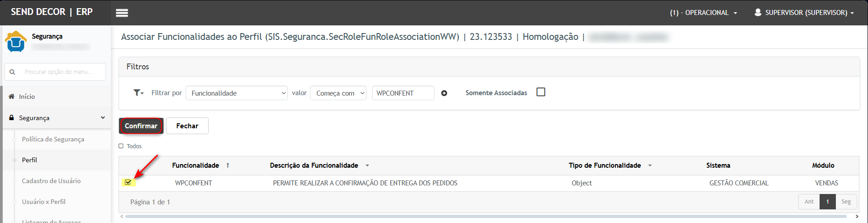
Task: Click the search magnifier icon in sidebar
Action: tap(12, 72)
